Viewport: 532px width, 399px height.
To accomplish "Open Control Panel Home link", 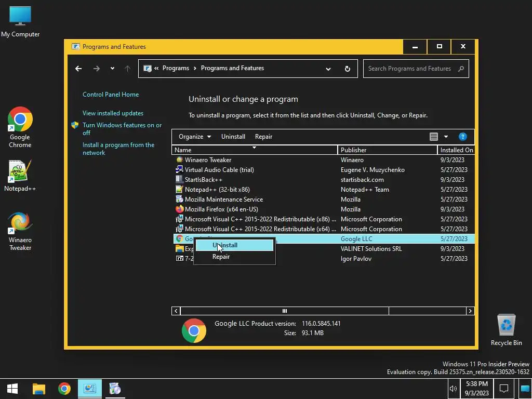I will [x=111, y=95].
